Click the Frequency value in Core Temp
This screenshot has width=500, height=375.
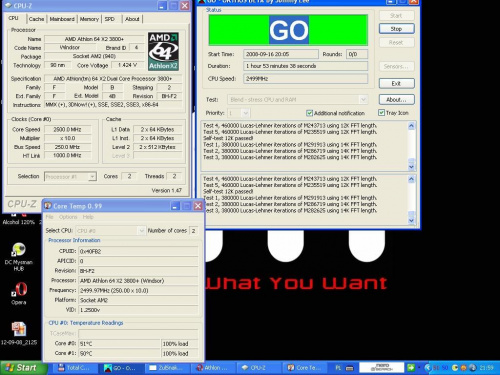[138, 290]
